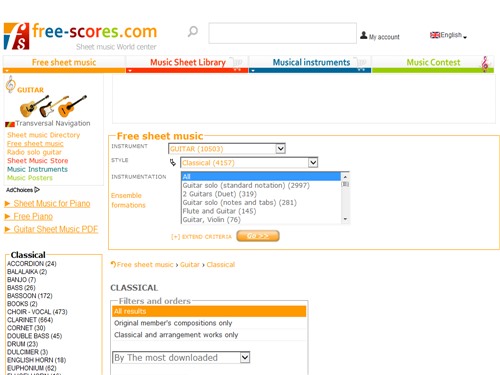This screenshot has width=500, height=375.
Task: Open the Instrument GUITAR (10503) dropdown
Action: [227, 149]
